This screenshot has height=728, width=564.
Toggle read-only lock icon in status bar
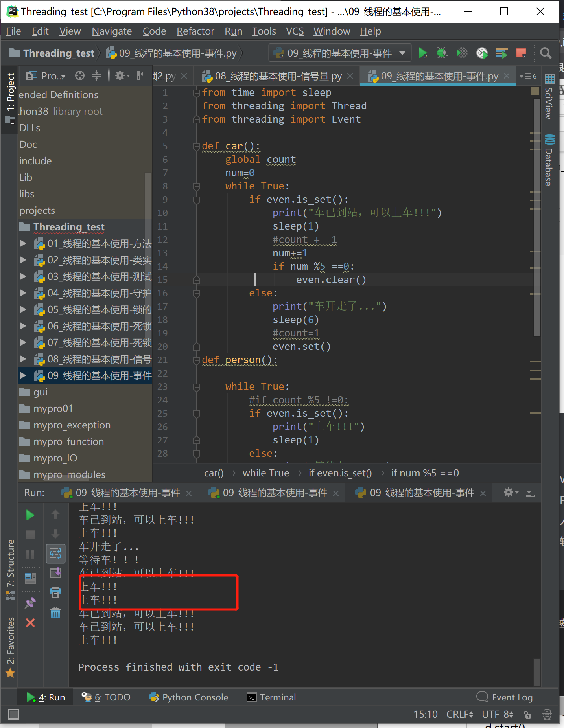coord(527,714)
